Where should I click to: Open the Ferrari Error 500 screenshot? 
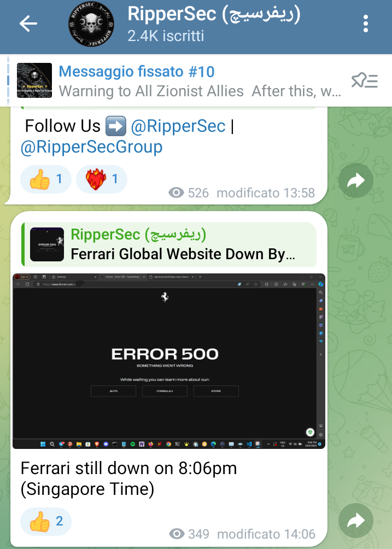click(x=169, y=361)
